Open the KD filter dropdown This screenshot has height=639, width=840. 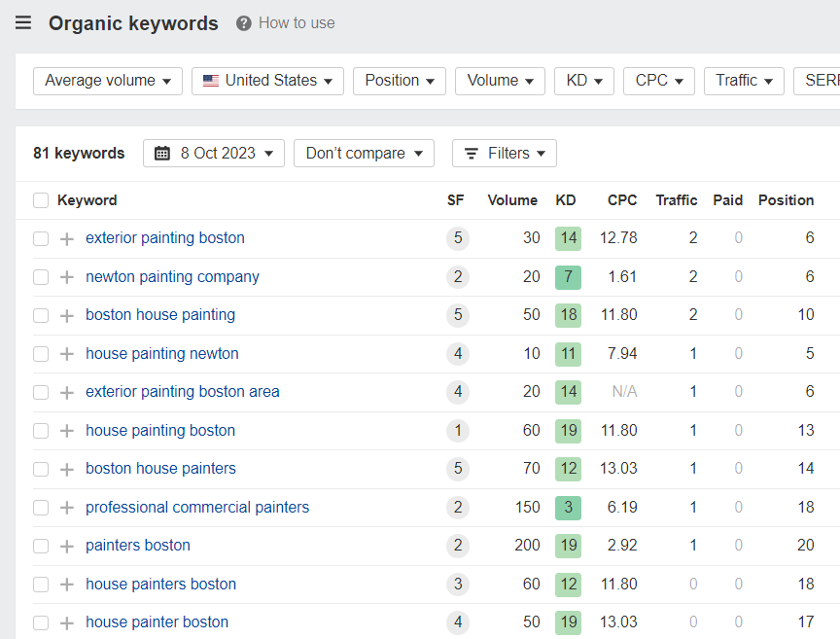[584, 81]
